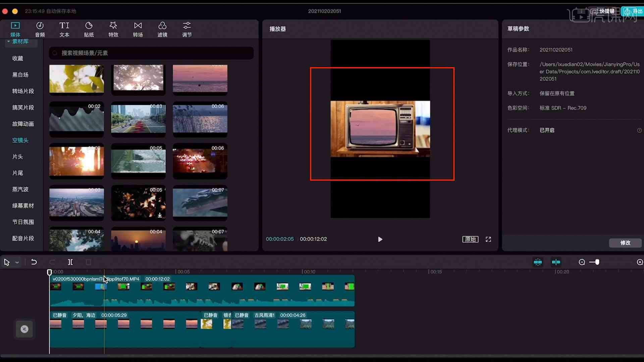This screenshot has width=644, height=362.
Task: Open the 文本 text tab
Action: [64, 29]
